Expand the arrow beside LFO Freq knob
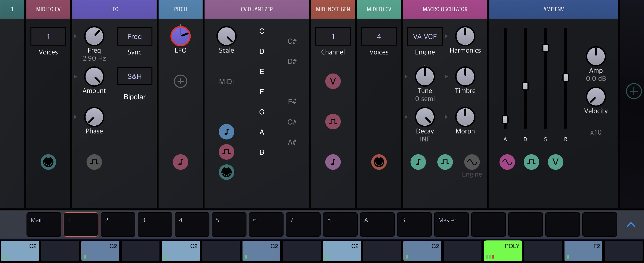Image resolution: width=644 pixels, height=263 pixels. (x=75, y=36)
